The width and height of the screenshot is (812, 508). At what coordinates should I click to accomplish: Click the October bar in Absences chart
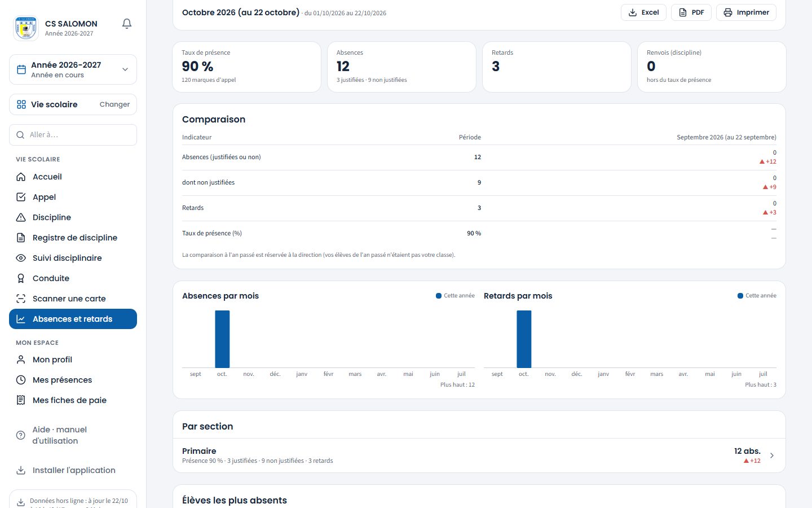click(x=222, y=339)
